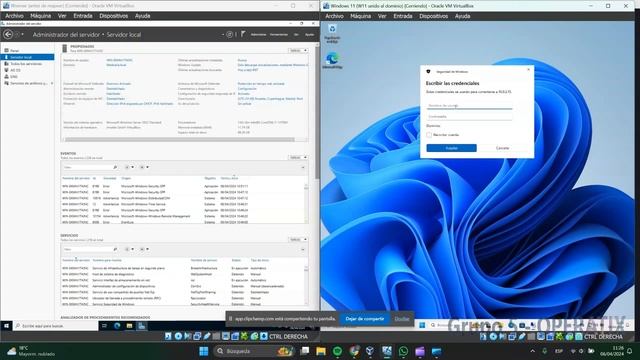Open Tareas dropdown in the Propiedades section
This screenshot has width=640, height=360.
point(298,51)
